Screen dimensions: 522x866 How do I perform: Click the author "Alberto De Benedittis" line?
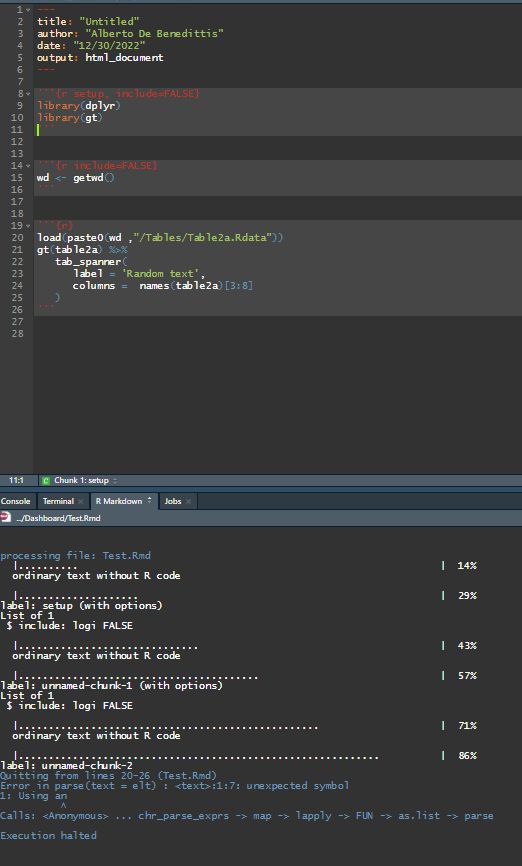point(130,34)
